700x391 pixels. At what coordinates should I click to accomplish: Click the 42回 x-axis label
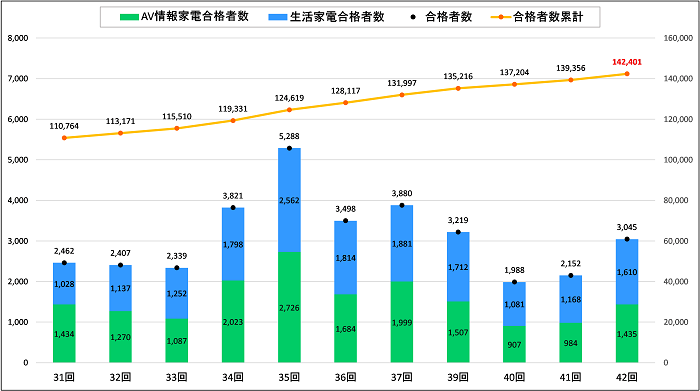pyautogui.click(x=627, y=377)
